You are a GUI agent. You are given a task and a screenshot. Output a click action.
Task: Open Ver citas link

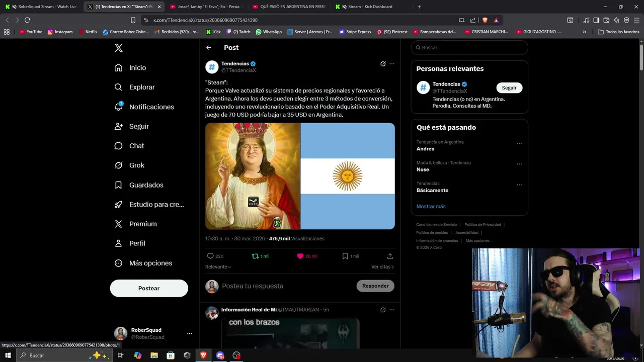382,267
